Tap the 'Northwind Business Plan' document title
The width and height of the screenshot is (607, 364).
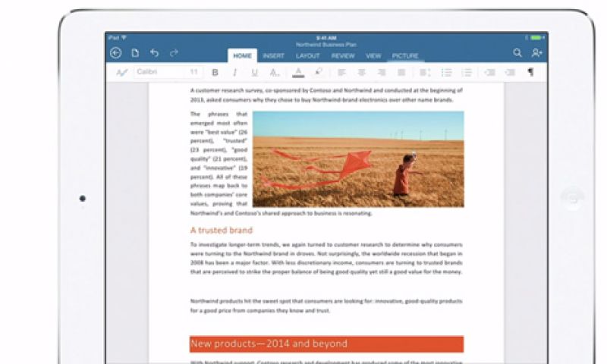coord(326,45)
